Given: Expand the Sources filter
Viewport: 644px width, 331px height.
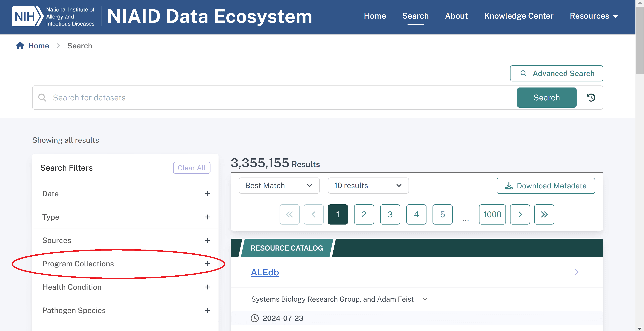Looking at the screenshot, I should [x=125, y=240].
